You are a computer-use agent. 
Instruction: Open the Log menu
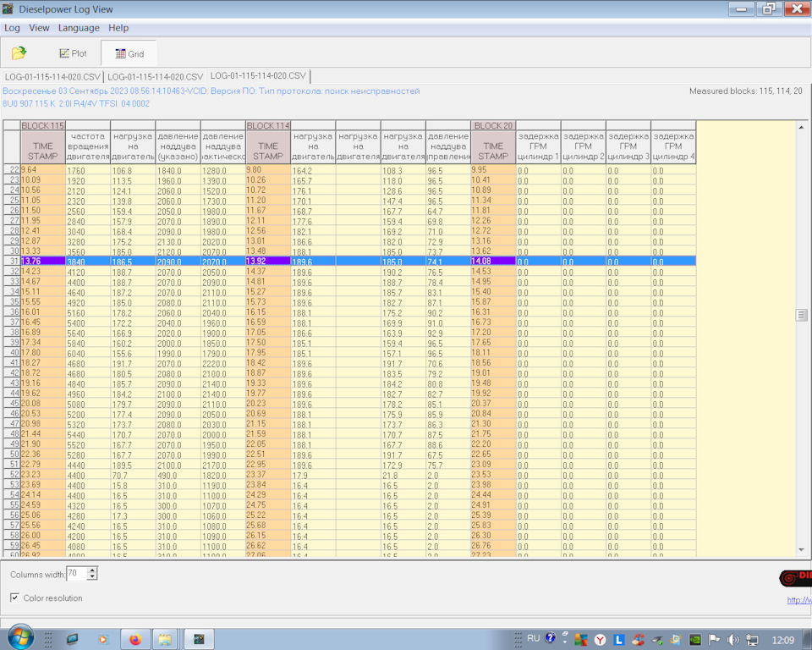(12, 28)
